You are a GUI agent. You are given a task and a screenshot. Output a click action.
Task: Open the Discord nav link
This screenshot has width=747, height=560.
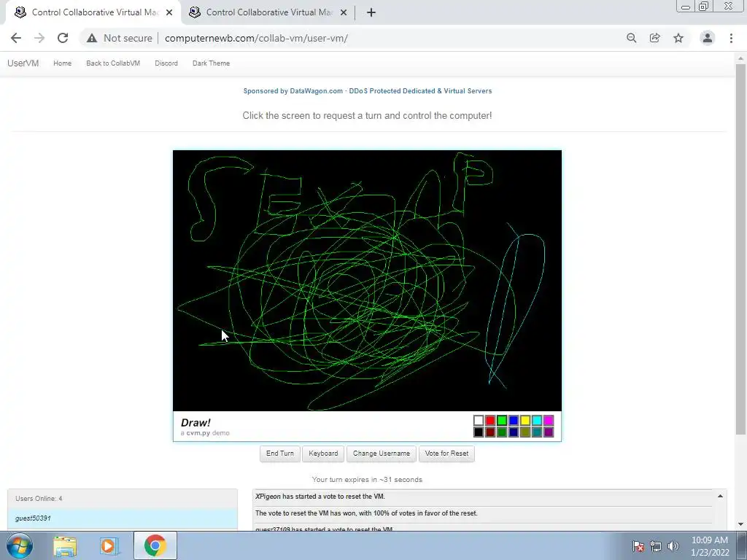[166, 63]
